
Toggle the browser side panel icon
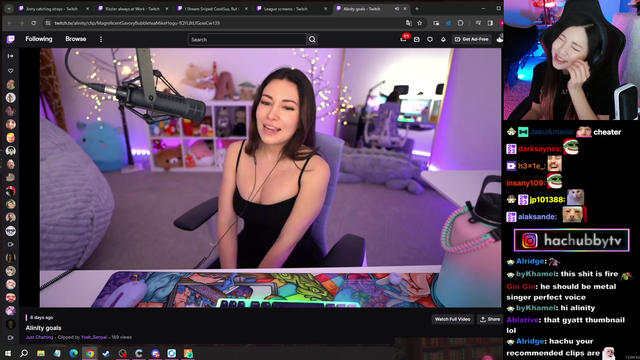490,23
